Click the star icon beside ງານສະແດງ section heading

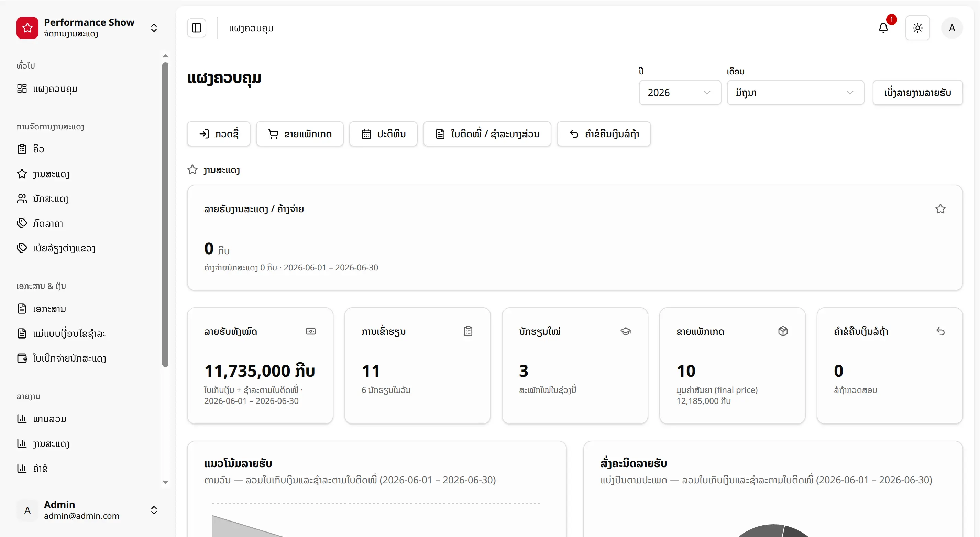[x=192, y=170]
